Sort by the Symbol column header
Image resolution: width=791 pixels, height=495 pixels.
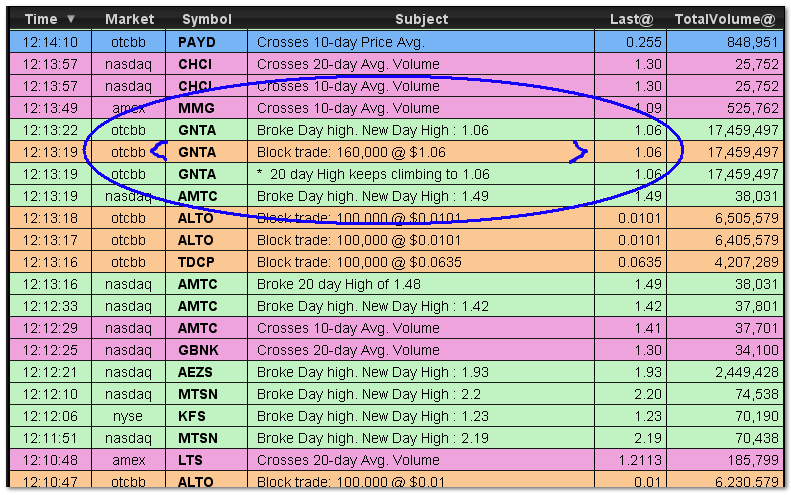tap(205, 19)
